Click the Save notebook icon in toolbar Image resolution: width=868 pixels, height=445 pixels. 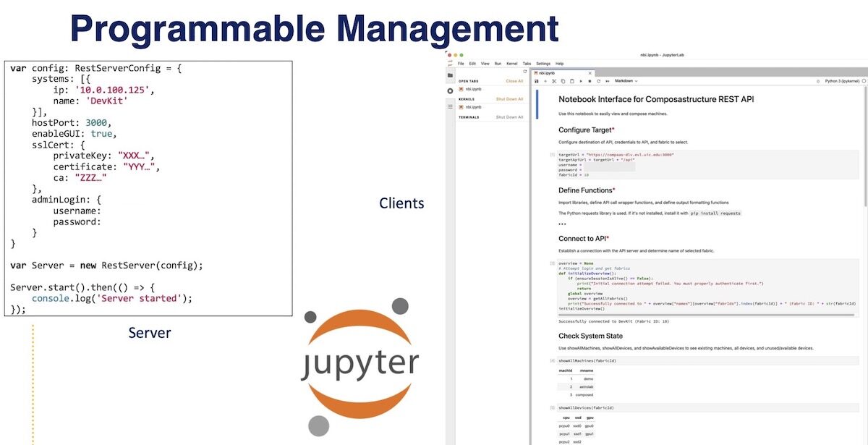(x=537, y=81)
